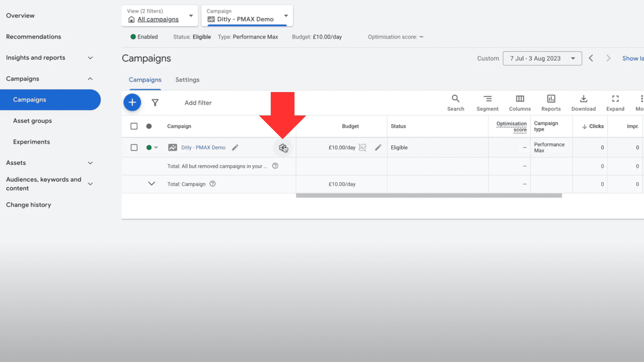Select the Campaigns tab
This screenshot has height=362, width=644.
(145, 80)
